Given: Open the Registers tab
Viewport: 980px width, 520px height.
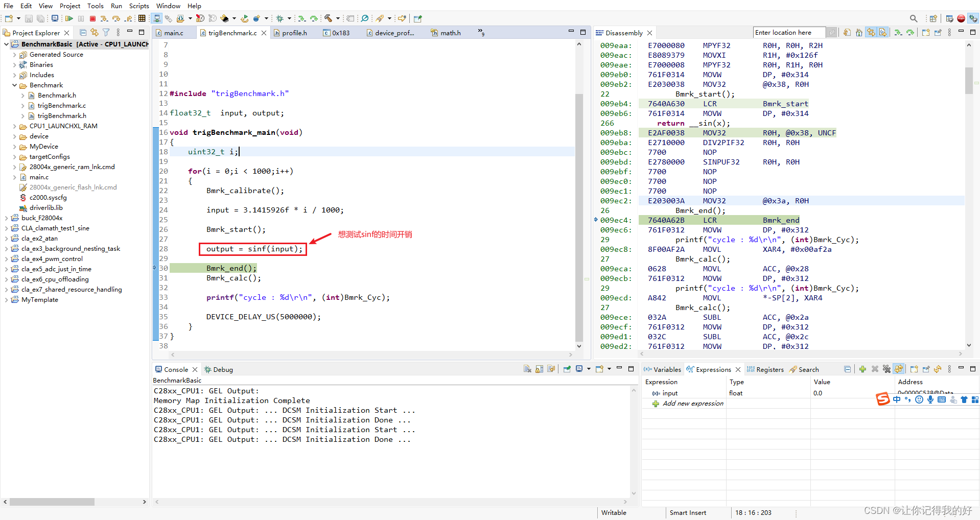Looking at the screenshot, I should [x=765, y=369].
